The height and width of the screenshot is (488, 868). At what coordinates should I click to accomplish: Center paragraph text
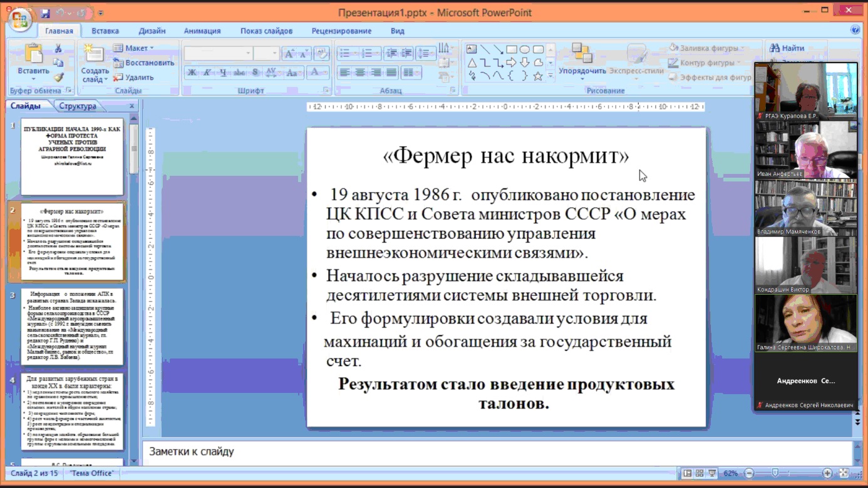click(360, 73)
